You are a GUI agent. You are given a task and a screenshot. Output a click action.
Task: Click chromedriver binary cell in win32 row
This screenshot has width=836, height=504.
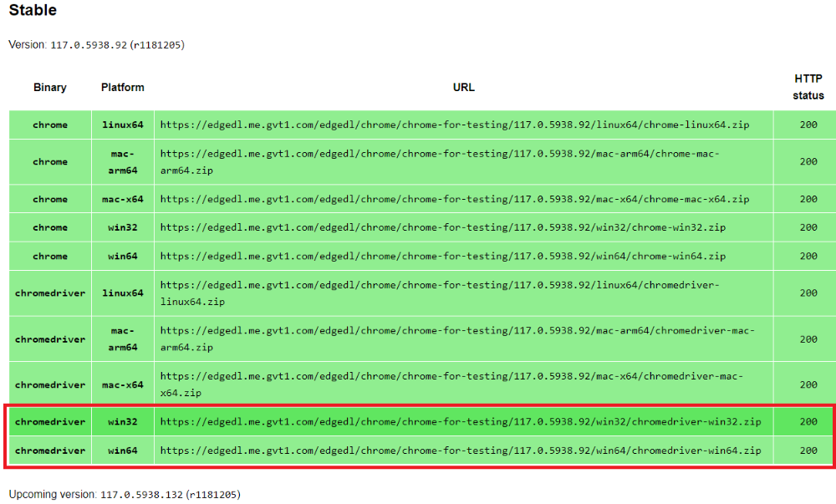click(x=50, y=422)
